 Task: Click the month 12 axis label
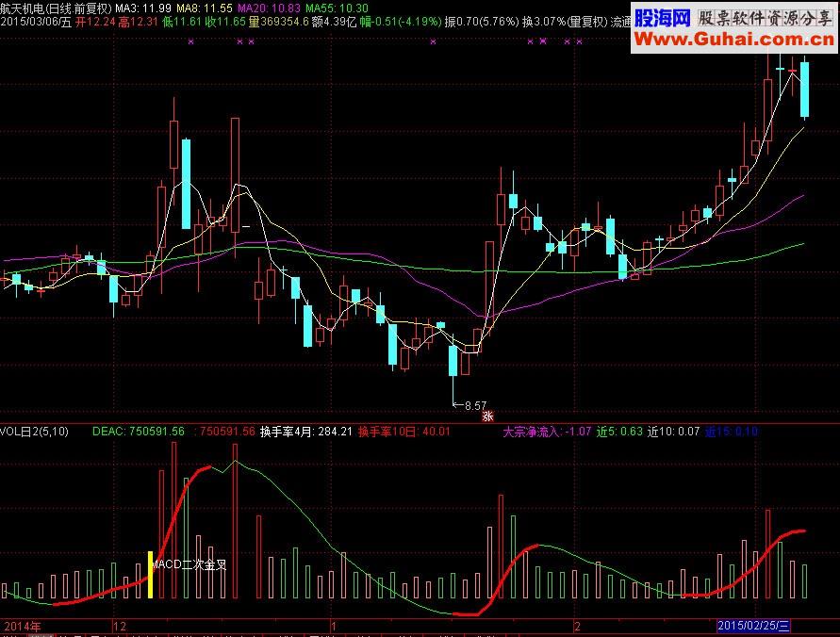click(120, 626)
